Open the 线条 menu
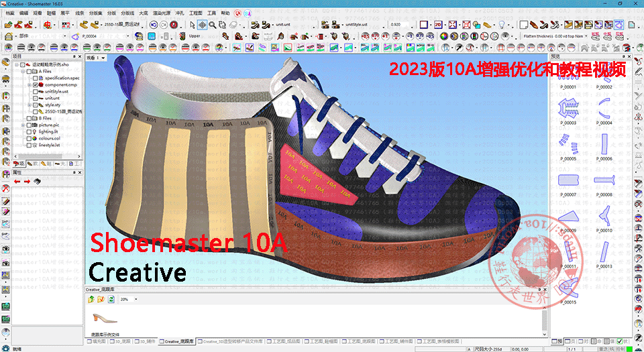The height and width of the screenshot is (352, 644). pos(80,13)
